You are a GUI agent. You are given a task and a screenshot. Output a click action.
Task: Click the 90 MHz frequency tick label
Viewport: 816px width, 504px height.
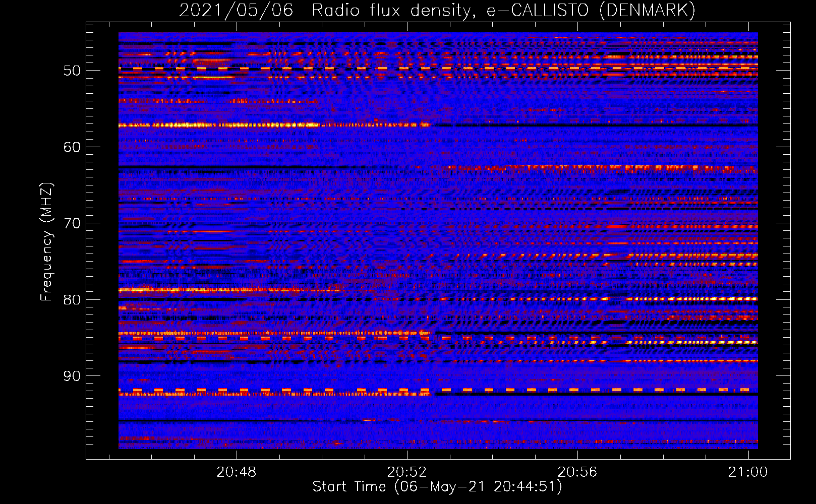(72, 376)
